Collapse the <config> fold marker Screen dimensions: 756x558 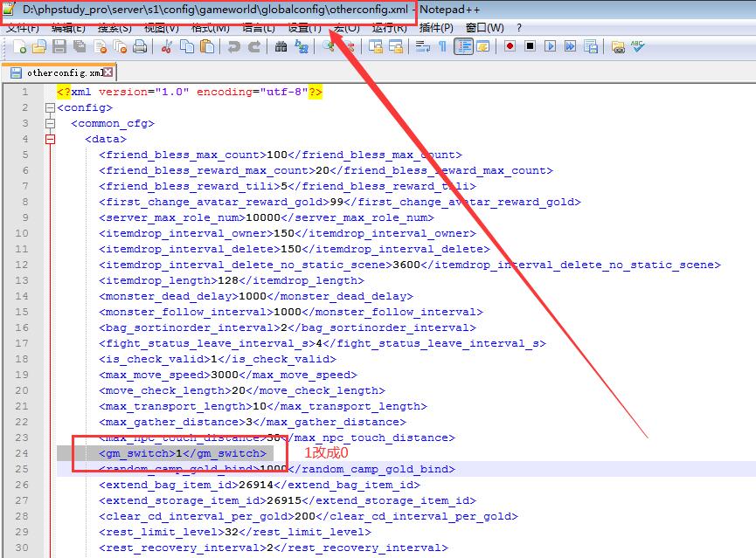[50, 107]
